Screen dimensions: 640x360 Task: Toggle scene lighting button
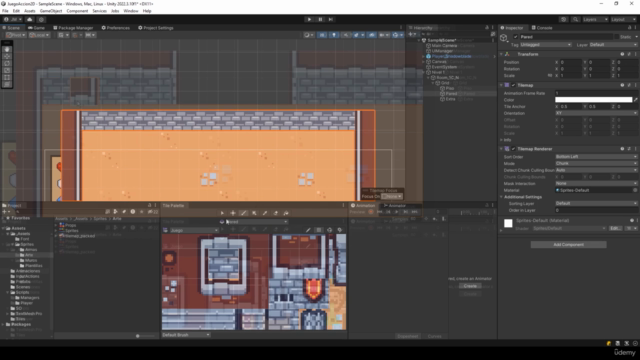pos(334,35)
